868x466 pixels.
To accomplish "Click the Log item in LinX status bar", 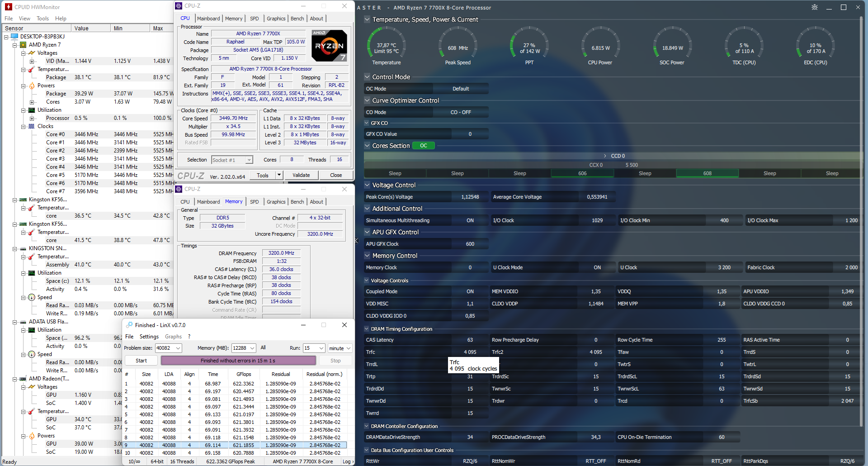I will (x=347, y=461).
